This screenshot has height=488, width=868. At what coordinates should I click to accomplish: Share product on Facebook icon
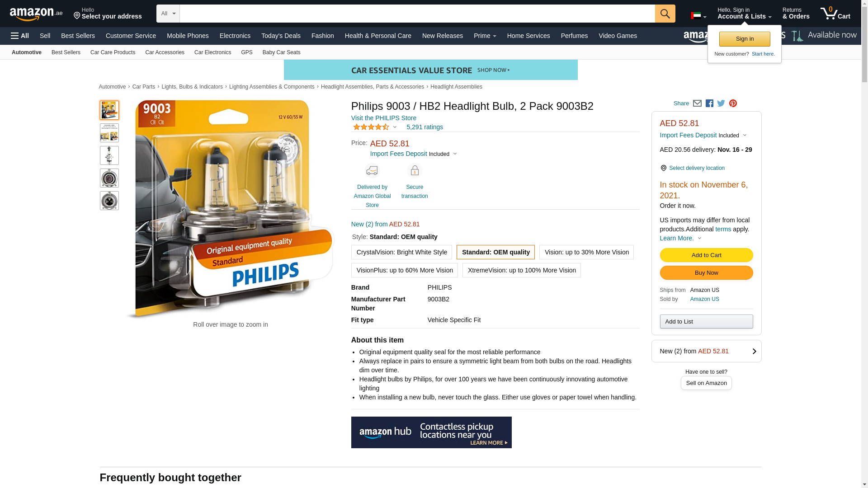click(x=709, y=103)
